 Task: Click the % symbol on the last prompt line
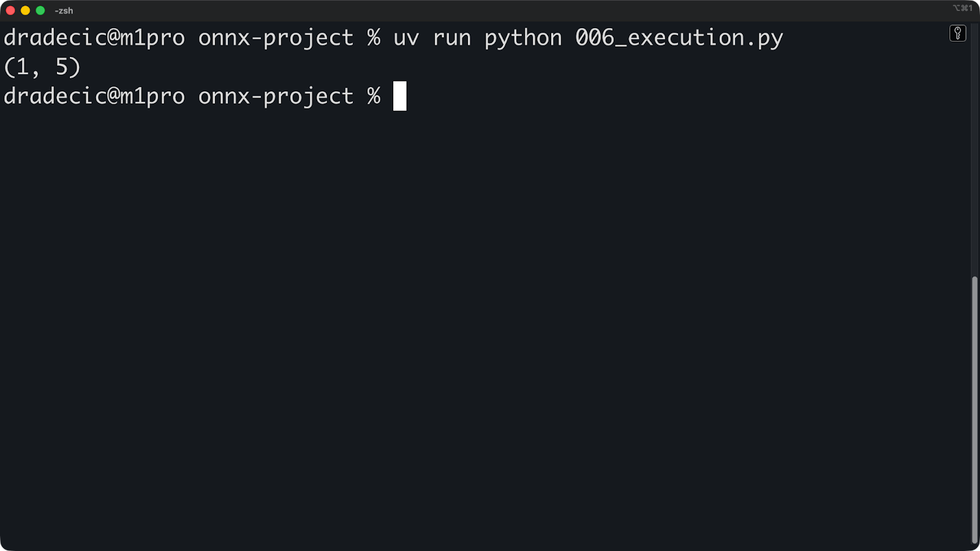374,96
